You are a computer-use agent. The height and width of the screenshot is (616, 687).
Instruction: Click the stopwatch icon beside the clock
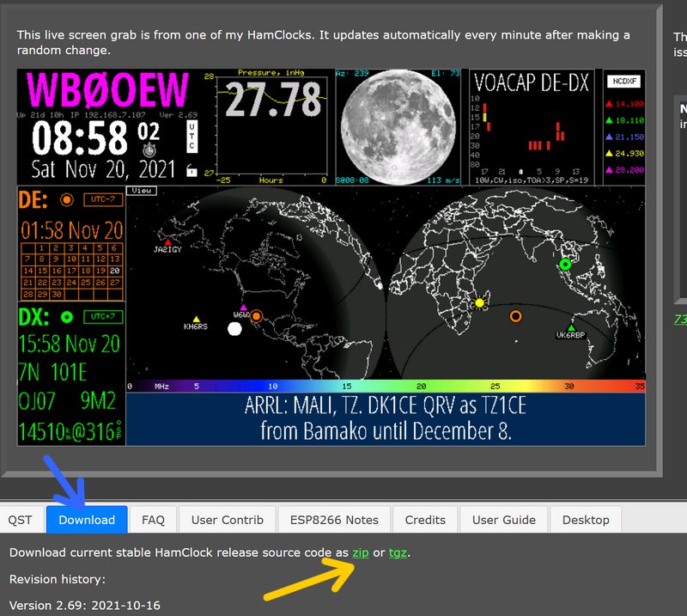pos(149,149)
